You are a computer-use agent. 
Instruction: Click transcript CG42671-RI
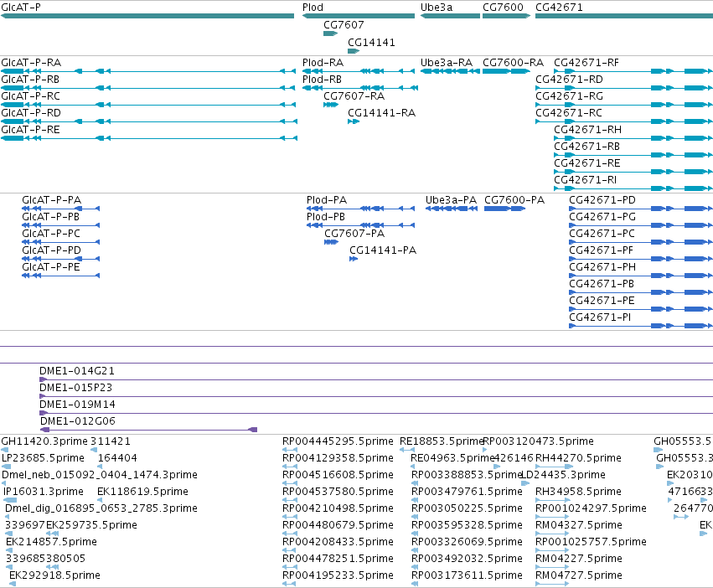click(585, 180)
